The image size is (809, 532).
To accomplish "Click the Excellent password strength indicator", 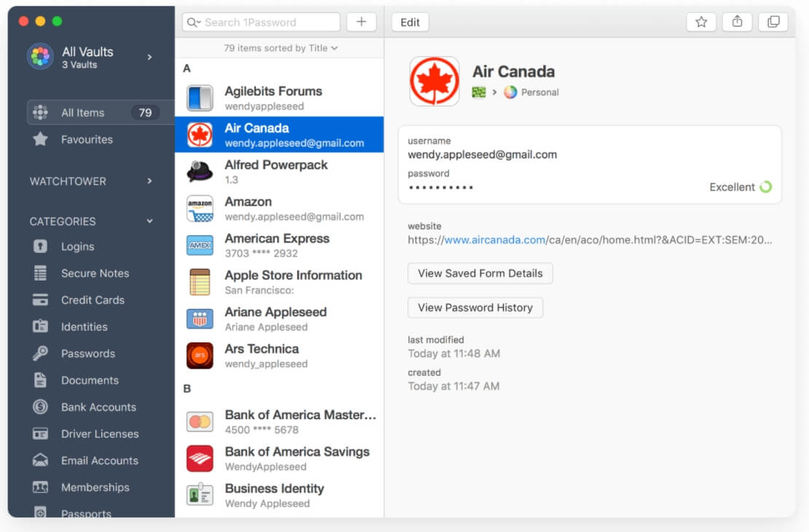I will tap(740, 187).
